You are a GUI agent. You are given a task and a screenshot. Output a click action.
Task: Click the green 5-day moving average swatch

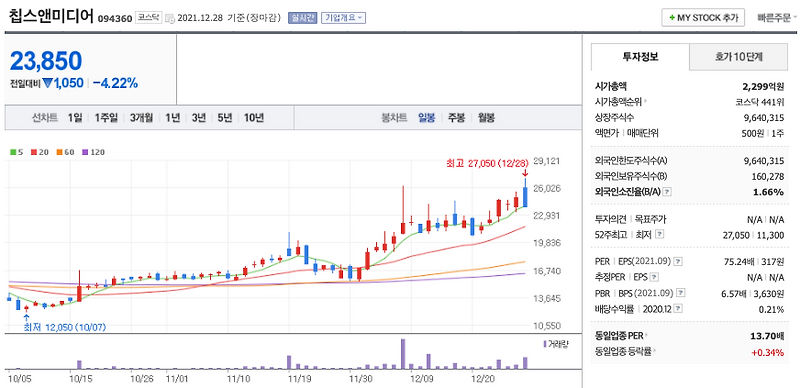[12, 152]
